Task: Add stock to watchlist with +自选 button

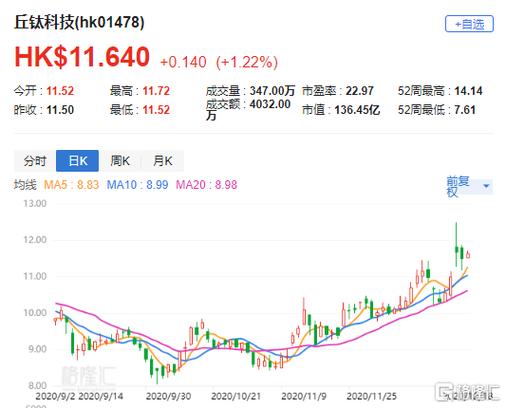Action: [469, 24]
